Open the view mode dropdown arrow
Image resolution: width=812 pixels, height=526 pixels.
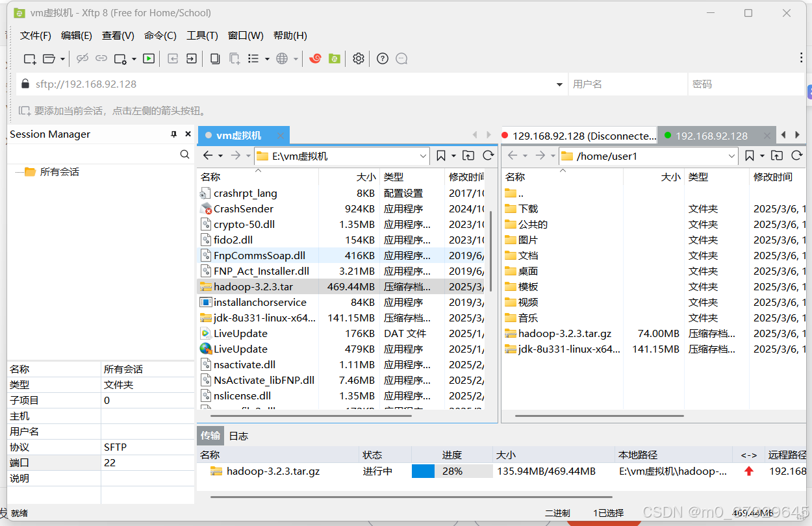coord(267,59)
